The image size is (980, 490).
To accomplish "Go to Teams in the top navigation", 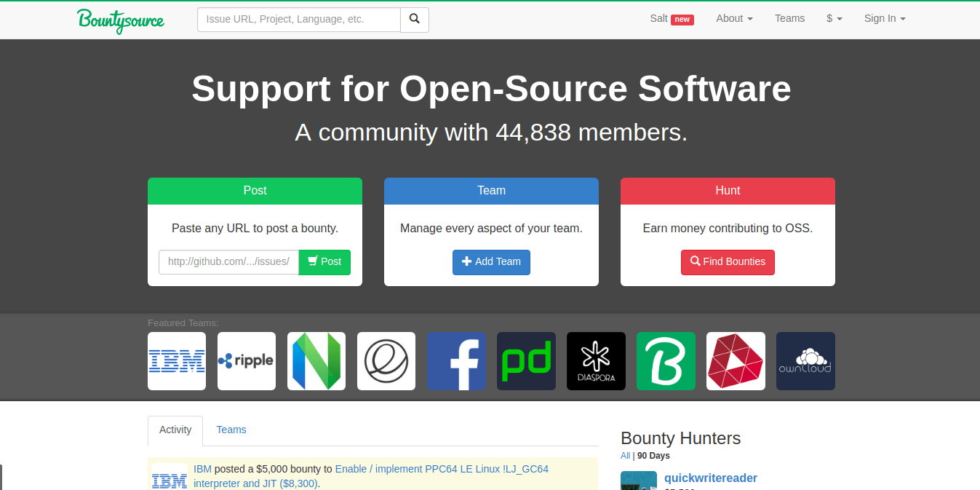I will [789, 19].
